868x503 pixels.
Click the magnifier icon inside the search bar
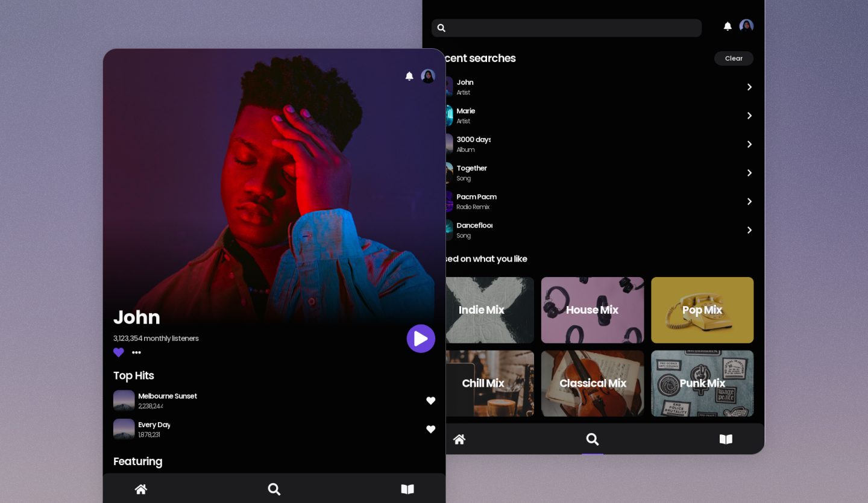(x=441, y=28)
